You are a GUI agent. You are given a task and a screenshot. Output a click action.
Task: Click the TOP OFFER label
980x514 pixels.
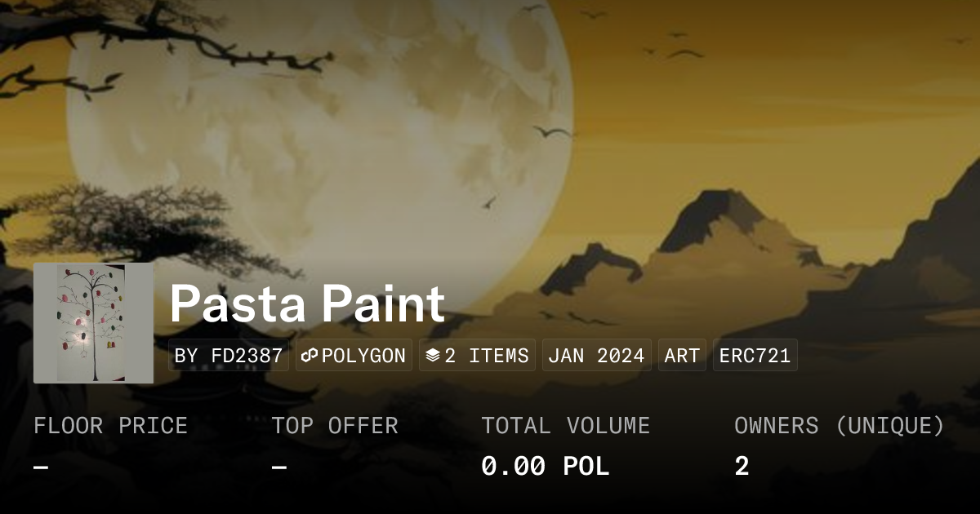click(x=335, y=426)
